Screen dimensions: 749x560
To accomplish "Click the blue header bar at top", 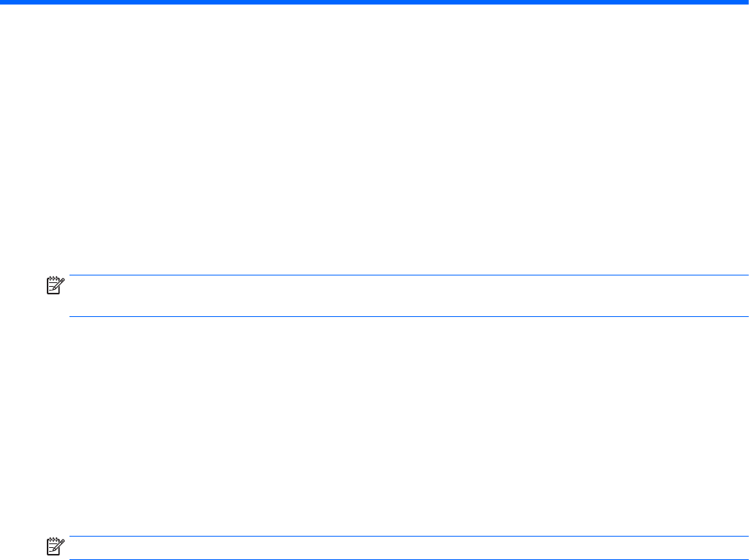I will point(374,2).
